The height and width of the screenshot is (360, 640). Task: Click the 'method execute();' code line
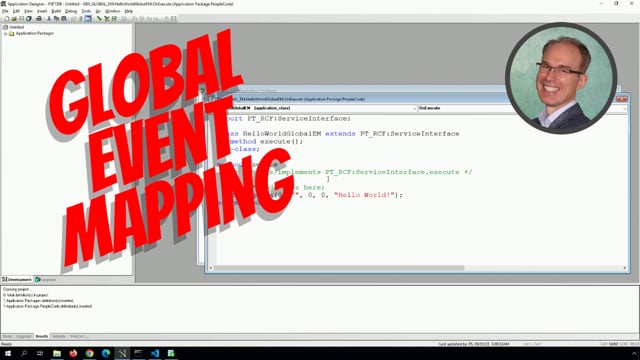point(266,141)
